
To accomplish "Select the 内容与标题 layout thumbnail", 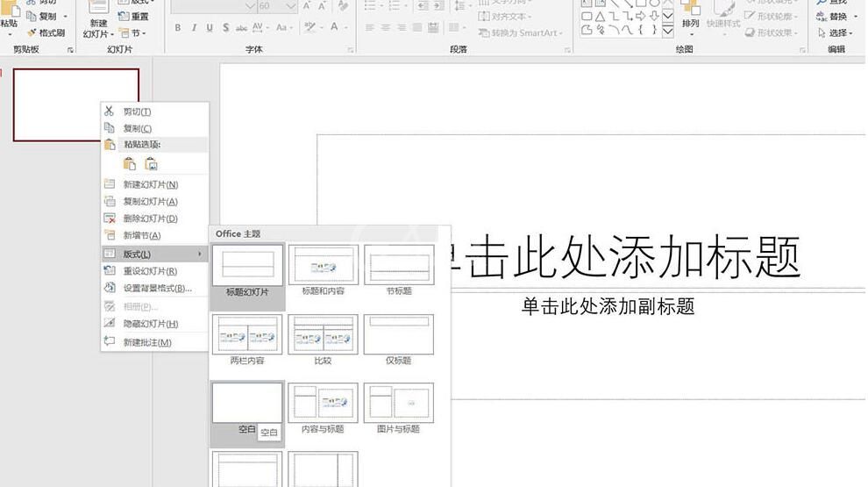I will (x=324, y=403).
